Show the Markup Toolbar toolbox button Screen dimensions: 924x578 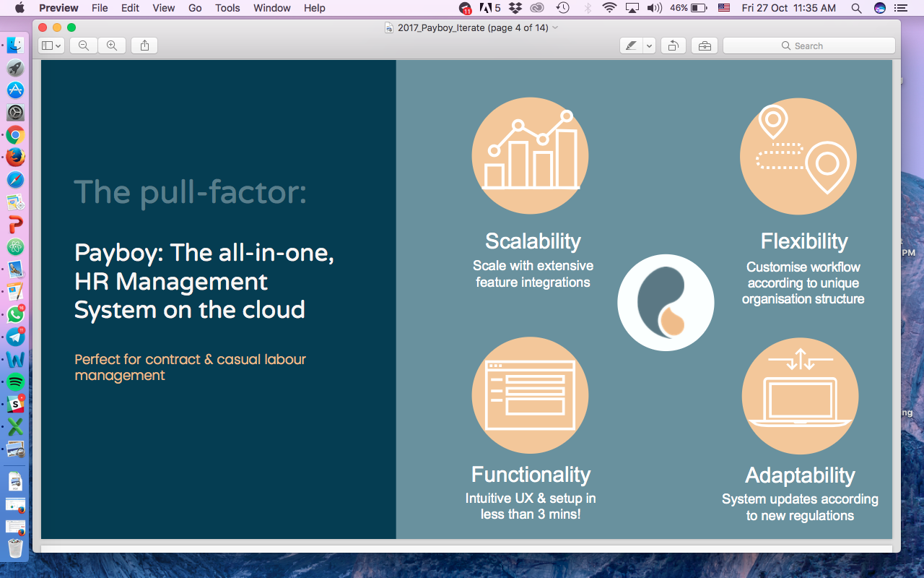coord(705,46)
